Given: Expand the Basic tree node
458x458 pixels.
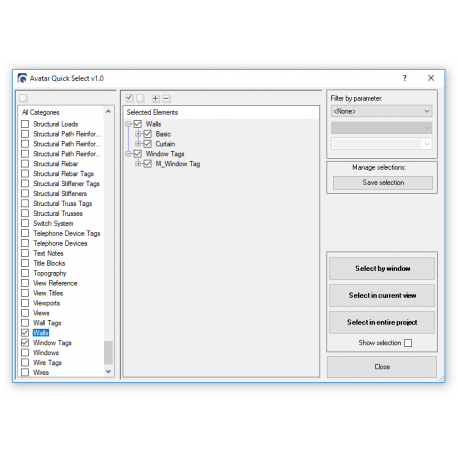Looking at the screenshot, I should 138,134.
